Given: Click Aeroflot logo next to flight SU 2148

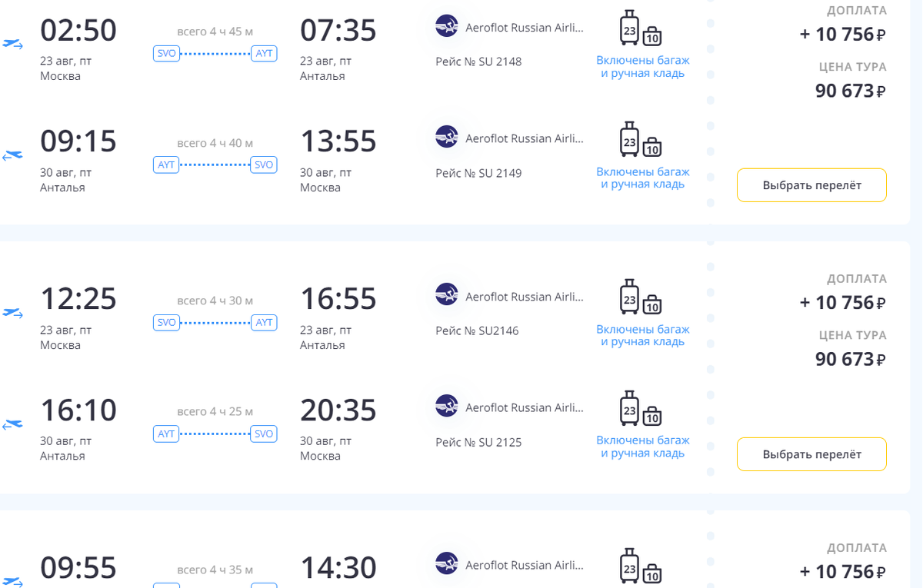Looking at the screenshot, I should (447, 26).
